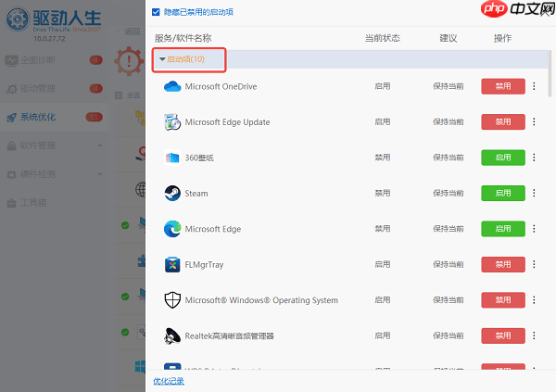Enable 360壁纸 startup item
The height and width of the screenshot is (392, 556).
tap(503, 158)
